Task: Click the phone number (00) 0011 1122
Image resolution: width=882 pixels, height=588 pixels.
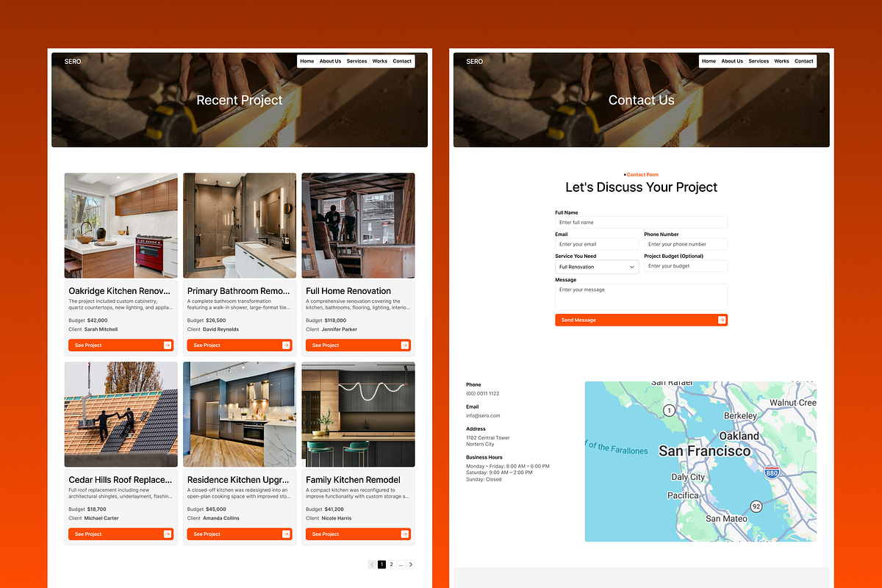Action: pos(483,394)
